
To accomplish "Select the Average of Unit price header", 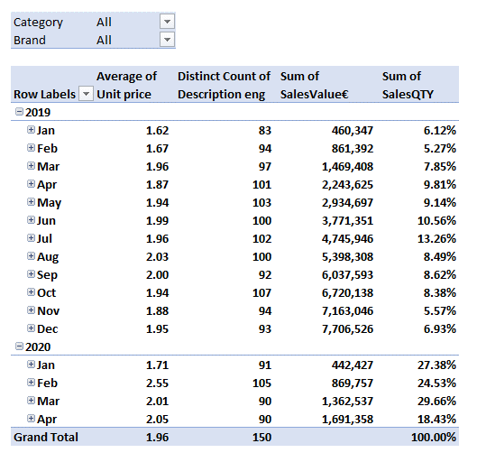I will pos(127,85).
